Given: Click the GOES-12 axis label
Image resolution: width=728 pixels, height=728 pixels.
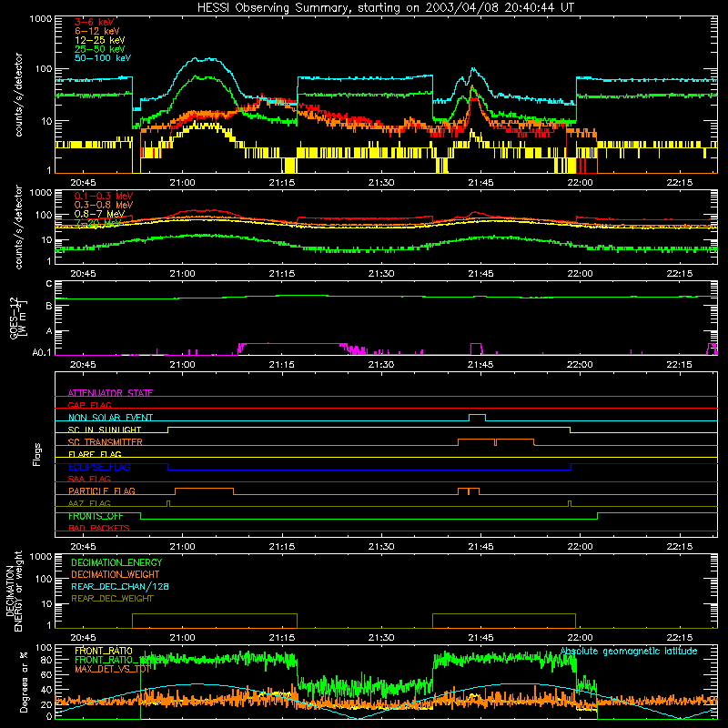Looking at the screenshot, I should click(15, 318).
